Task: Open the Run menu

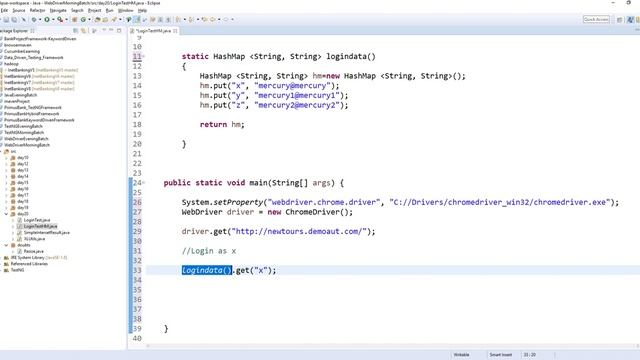Action: (x=109, y=10)
